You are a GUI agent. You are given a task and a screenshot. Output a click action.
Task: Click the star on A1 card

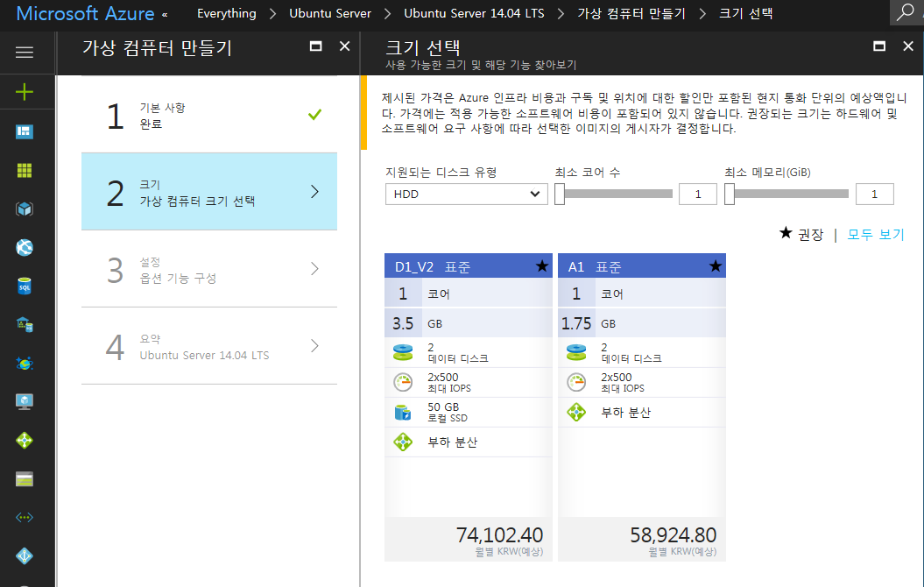pyautogui.click(x=716, y=266)
